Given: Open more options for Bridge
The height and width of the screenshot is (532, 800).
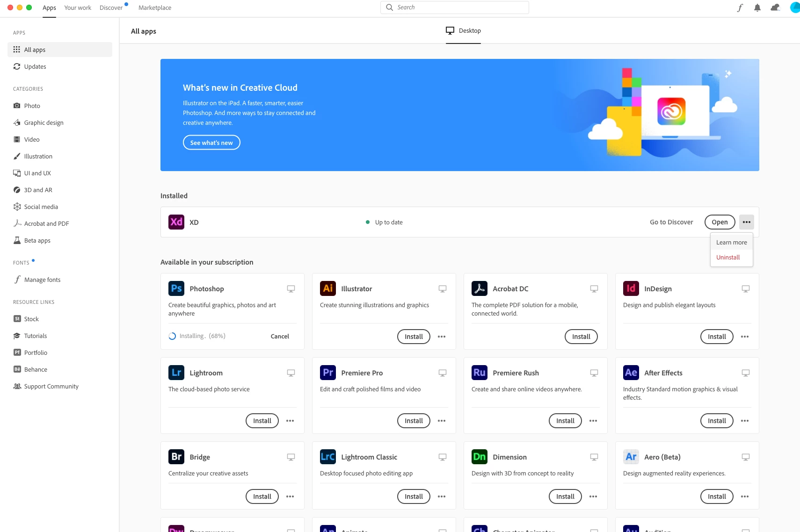Looking at the screenshot, I should pyautogui.click(x=290, y=496).
